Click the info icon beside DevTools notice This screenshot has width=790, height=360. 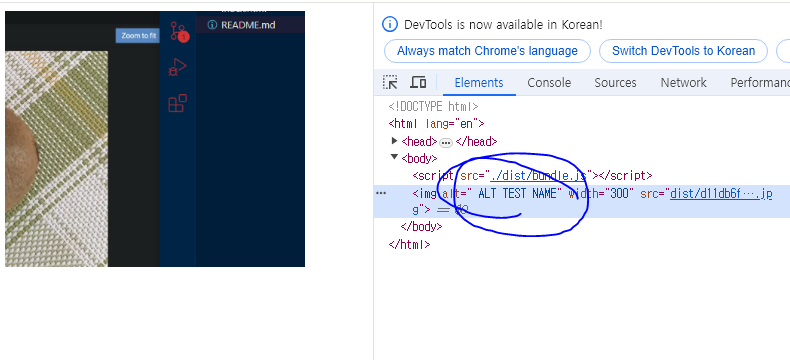389,24
